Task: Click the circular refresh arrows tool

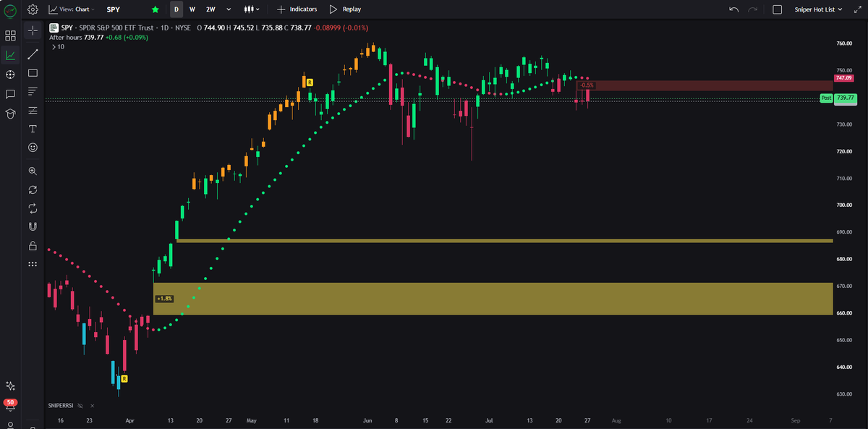Action: [33, 190]
